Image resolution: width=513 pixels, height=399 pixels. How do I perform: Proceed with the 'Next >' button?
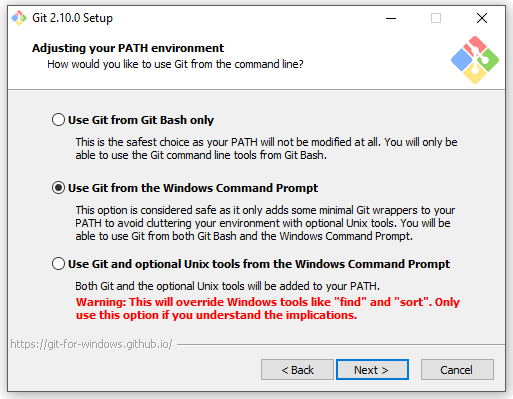pos(372,369)
